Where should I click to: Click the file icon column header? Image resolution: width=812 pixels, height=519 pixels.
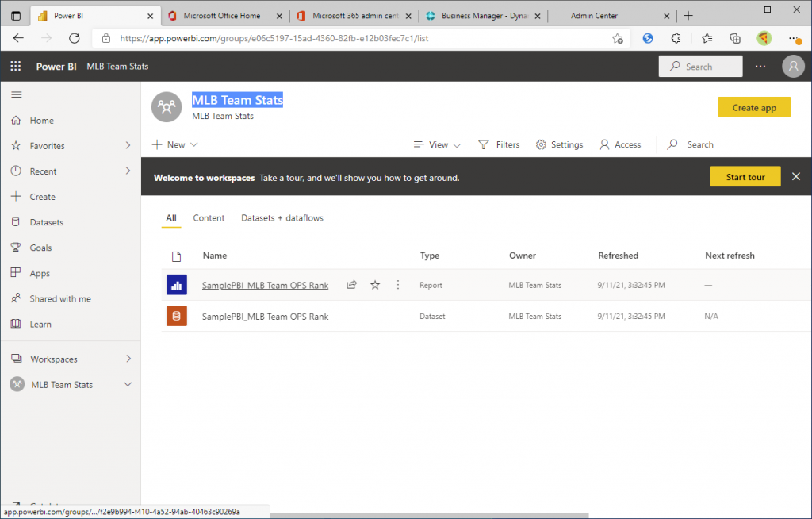(x=177, y=256)
